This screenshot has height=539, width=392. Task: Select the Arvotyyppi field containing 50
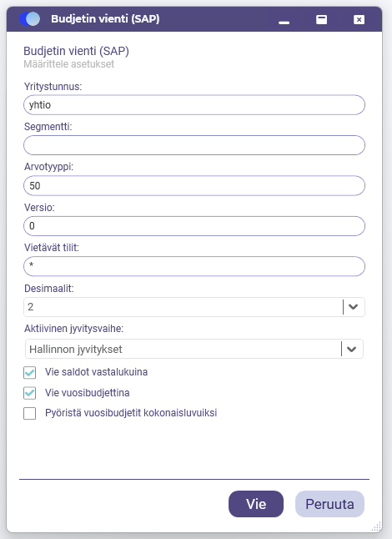tap(194, 185)
